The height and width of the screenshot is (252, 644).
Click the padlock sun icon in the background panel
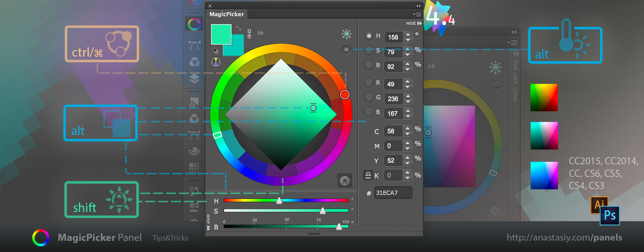click(495, 67)
